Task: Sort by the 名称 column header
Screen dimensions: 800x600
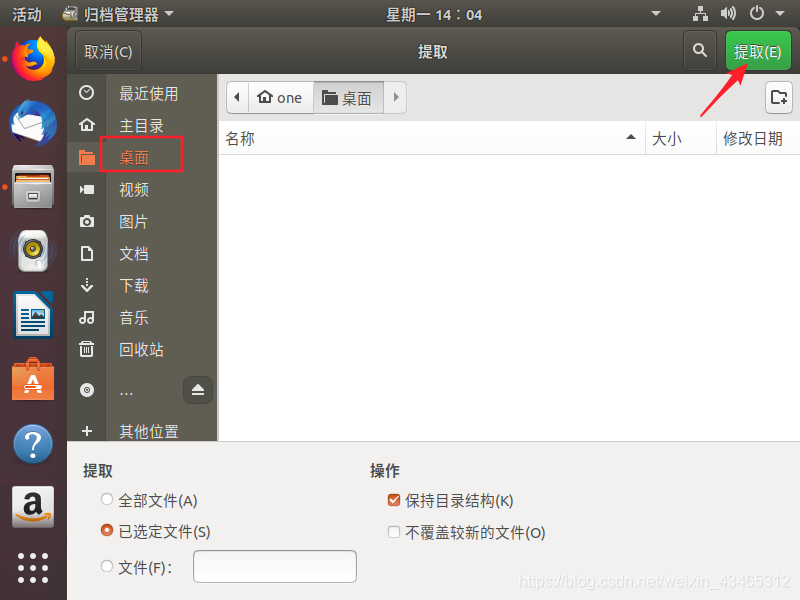Action: coord(432,138)
